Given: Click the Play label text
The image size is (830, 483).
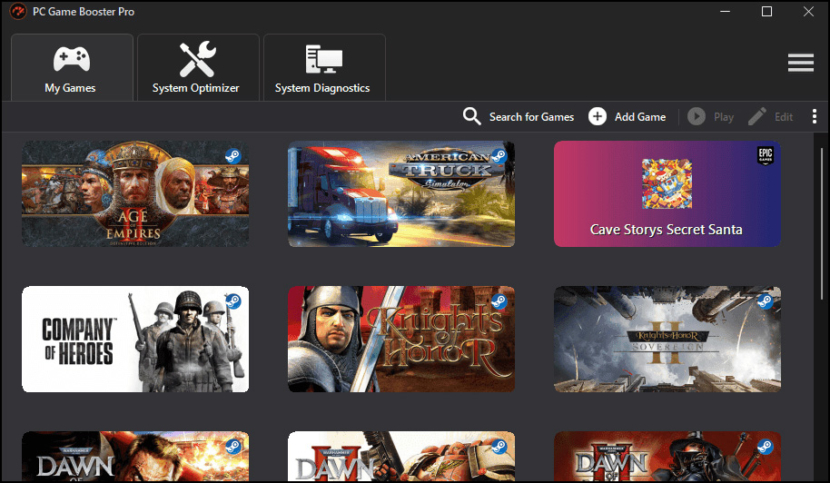Looking at the screenshot, I should (724, 117).
